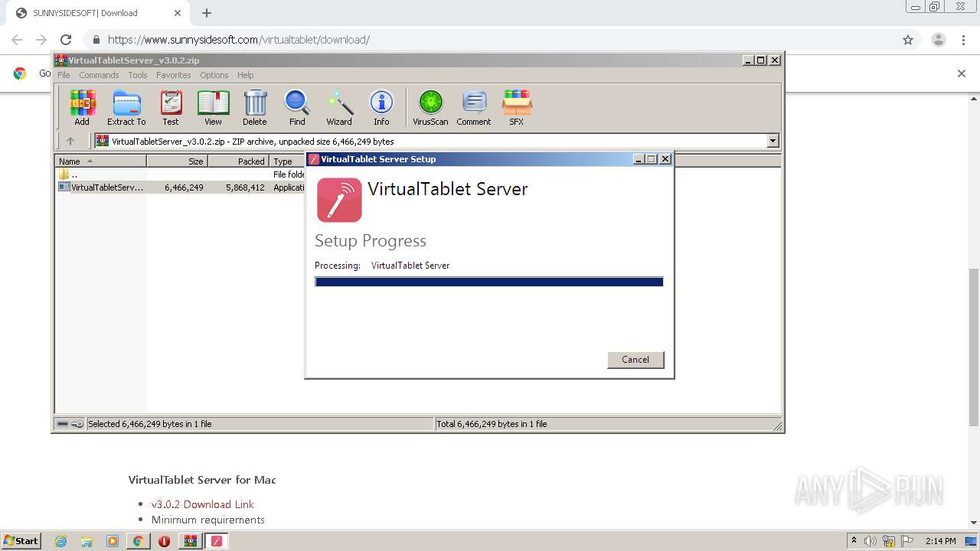This screenshot has height=551, width=980.
Task: Sort file list by Name column
Action: (101, 161)
